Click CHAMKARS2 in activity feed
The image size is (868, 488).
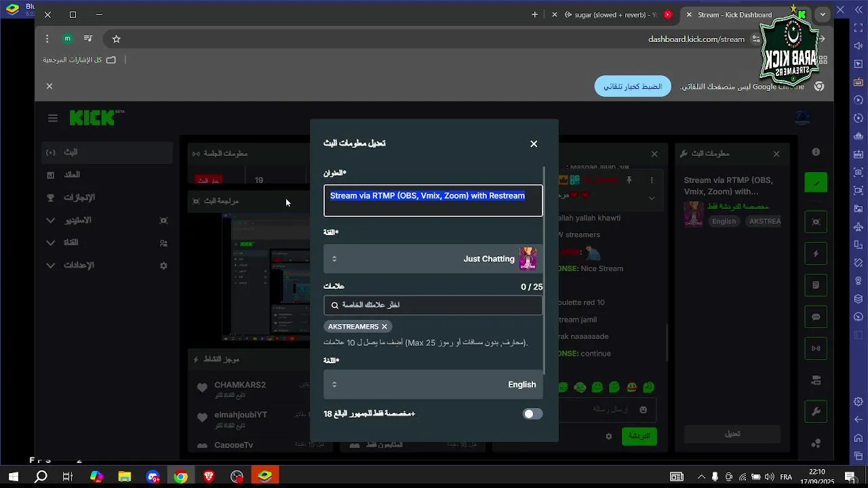[240, 385]
